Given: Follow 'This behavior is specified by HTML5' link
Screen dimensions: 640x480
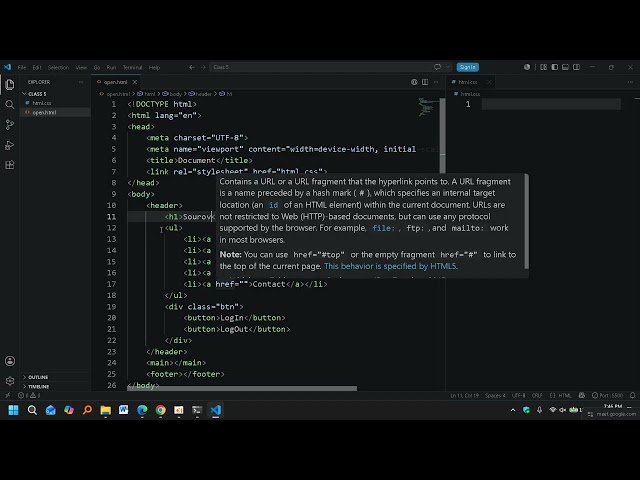Looking at the screenshot, I should (x=390, y=266).
